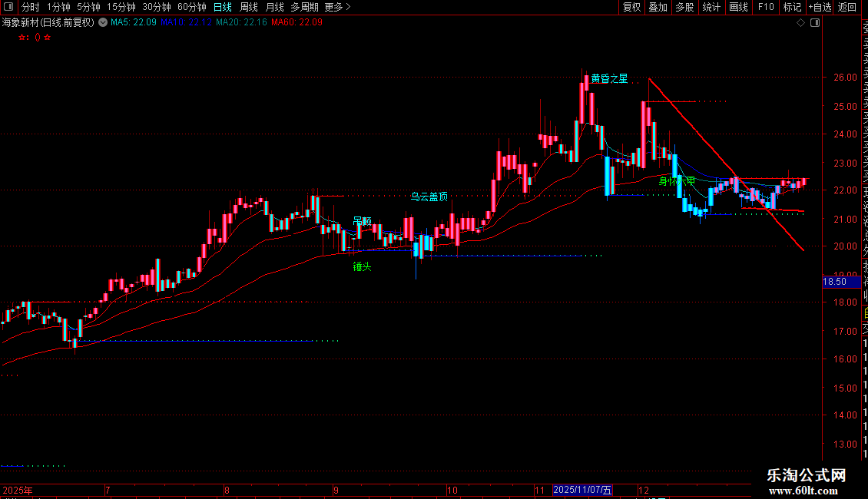Click the 标记 mark button
The height and width of the screenshot is (499, 868).
pos(792,7)
